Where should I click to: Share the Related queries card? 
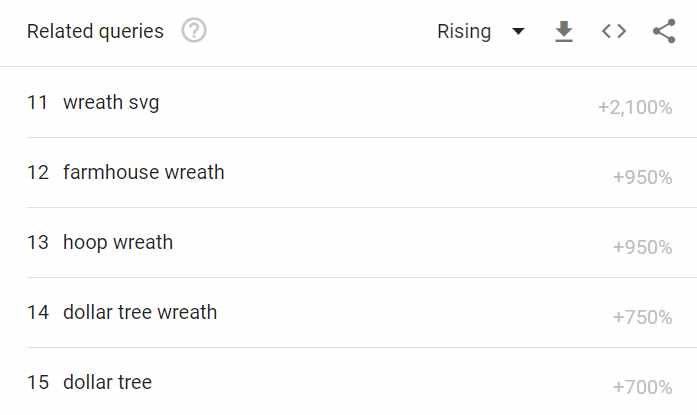664,31
